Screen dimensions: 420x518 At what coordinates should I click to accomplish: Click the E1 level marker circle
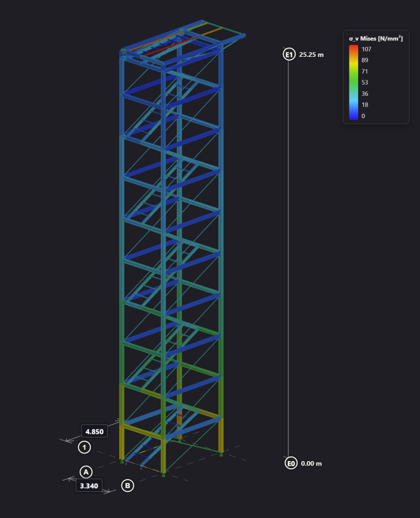(289, 54)
